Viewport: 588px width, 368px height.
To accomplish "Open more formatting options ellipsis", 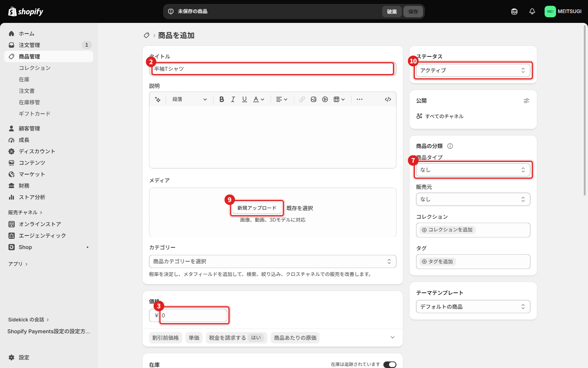I will pyautogui.click(x=359, y=99).
